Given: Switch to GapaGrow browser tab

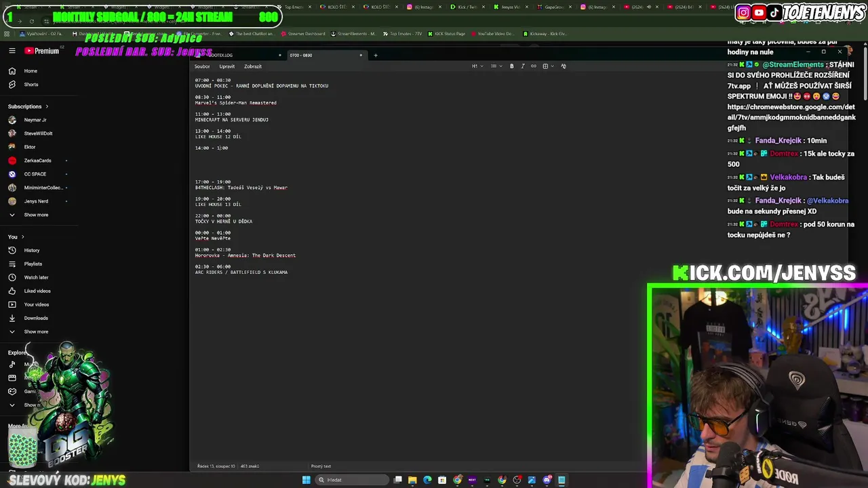Looking at the screenshot, I should pyautogui.click(x=553, y=7).
